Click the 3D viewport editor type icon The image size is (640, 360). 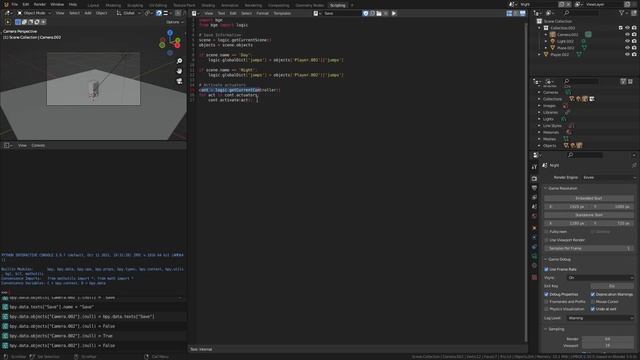click(x=7, y=13)
